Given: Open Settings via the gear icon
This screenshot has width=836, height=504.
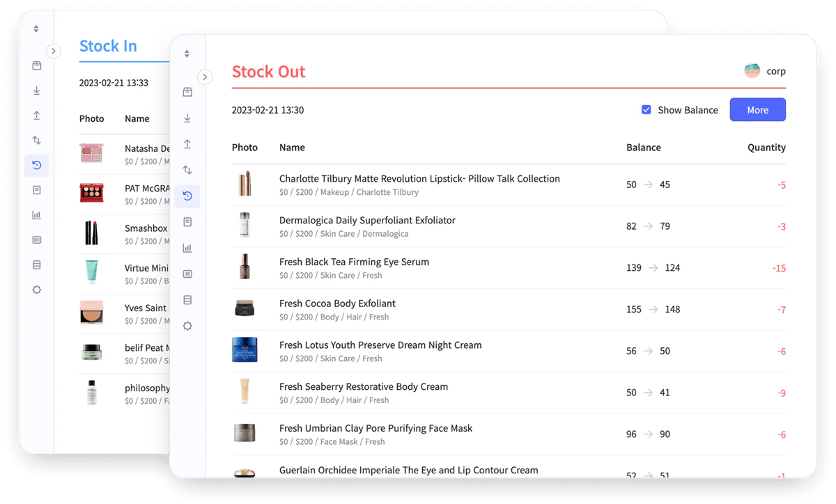Looking at the screenshot, I should point(187,325).
